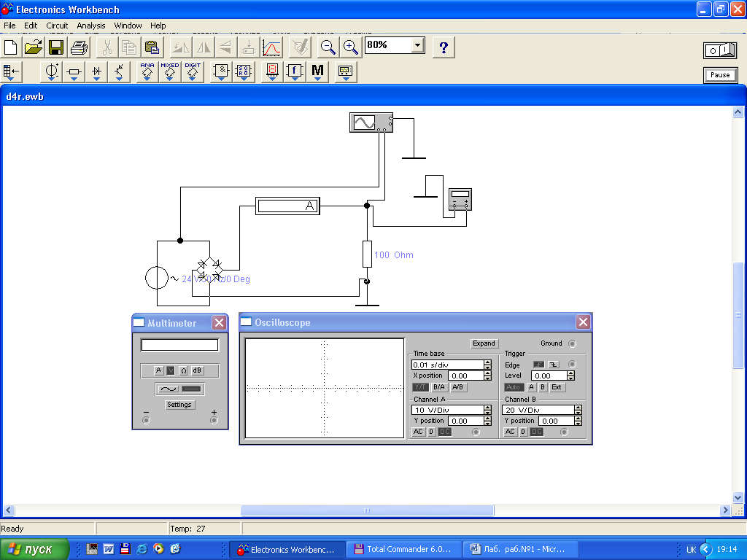Open the Logic gates parts bin

pyautogui.click(x=221, y=72)
